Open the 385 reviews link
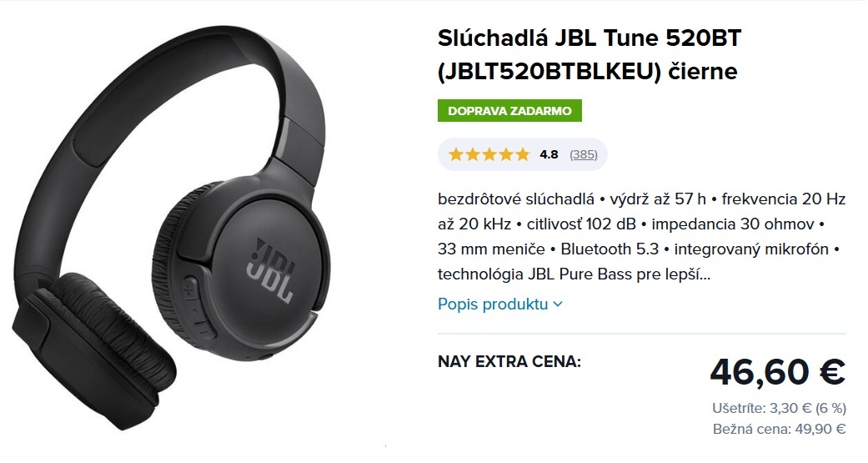 pyautogui.click(x=584, y=154)
